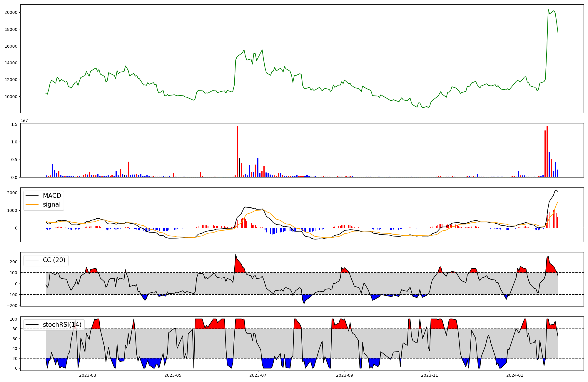This screenshot has width=588, height=382.
Task: Click the MACD legend entry
Action: pos(52,196)
